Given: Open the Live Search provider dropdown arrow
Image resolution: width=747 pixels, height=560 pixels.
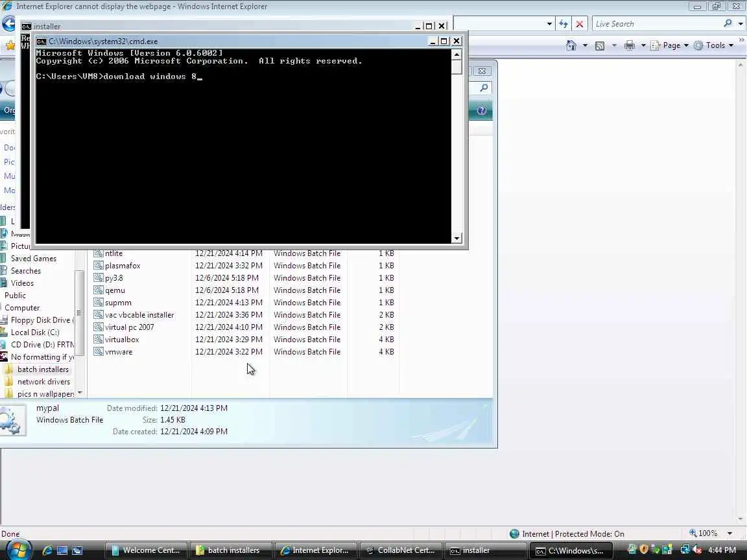Looking at the screenshot, I should click(x=741, y=24).
